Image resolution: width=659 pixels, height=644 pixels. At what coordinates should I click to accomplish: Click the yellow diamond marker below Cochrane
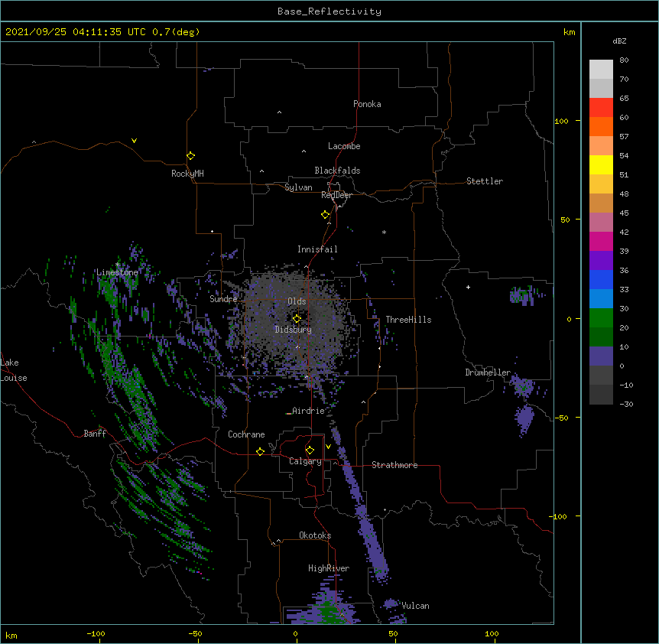pyautogui.click(x=260, y=451)
